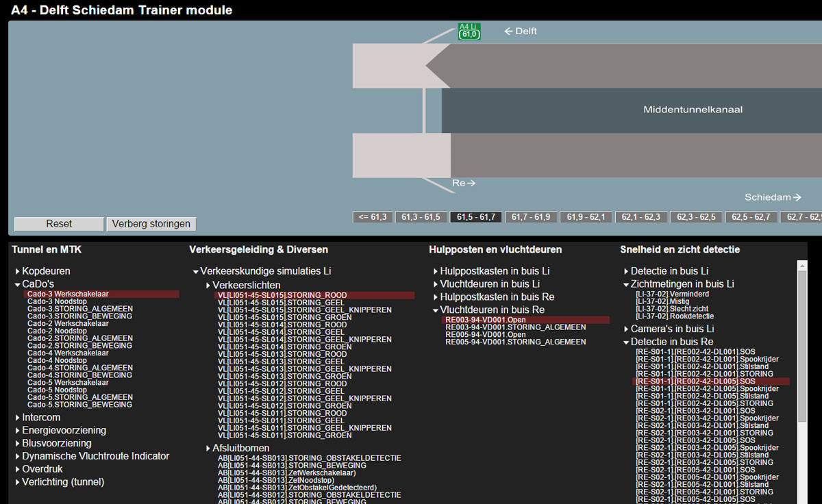
Task: Expand the Kopdeuren tree node
Action: (45, 271)
